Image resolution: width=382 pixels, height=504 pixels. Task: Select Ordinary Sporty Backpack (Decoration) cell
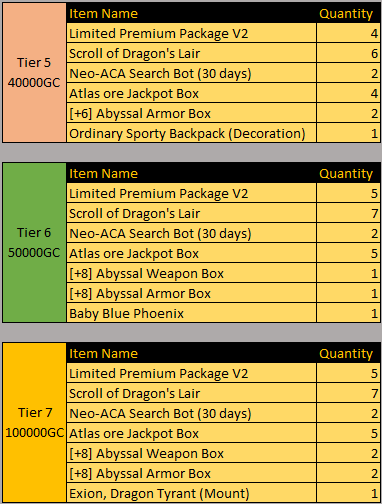tap(191, 133)
